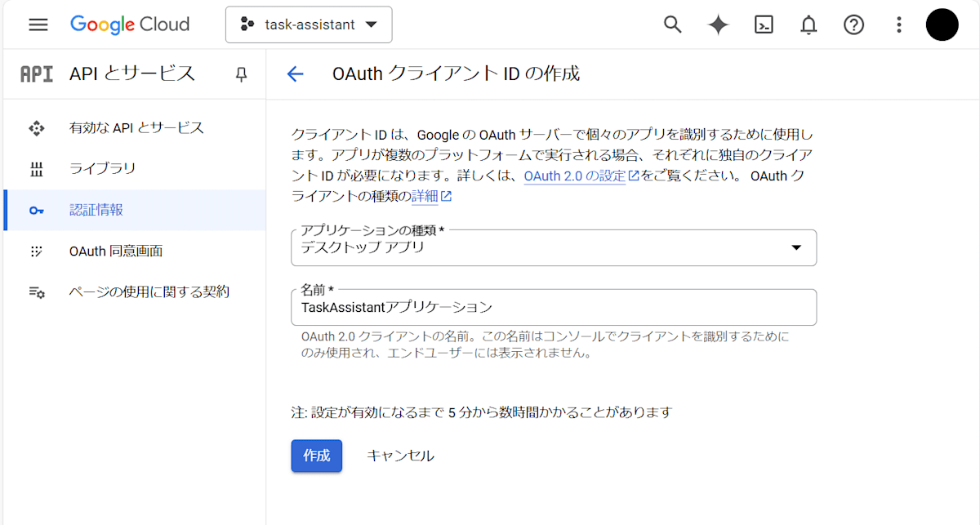Open the Gemini sparkle assistant icon
The image size is (980, 525).
(x=718, y=24)
